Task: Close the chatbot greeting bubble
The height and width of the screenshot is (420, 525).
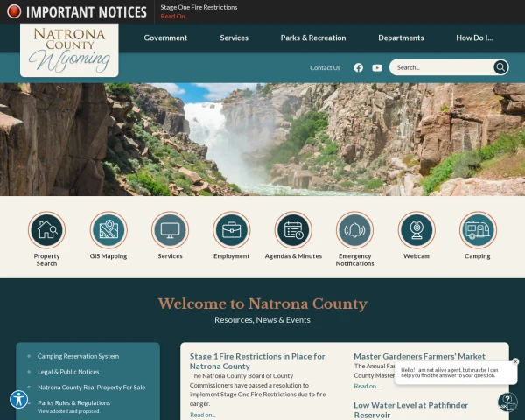Action: click(x=515, y=361)
